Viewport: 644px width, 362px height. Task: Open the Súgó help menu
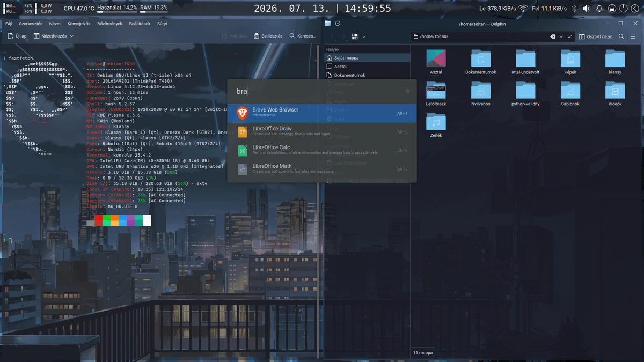pyautogui.click(x=162, y=24)
